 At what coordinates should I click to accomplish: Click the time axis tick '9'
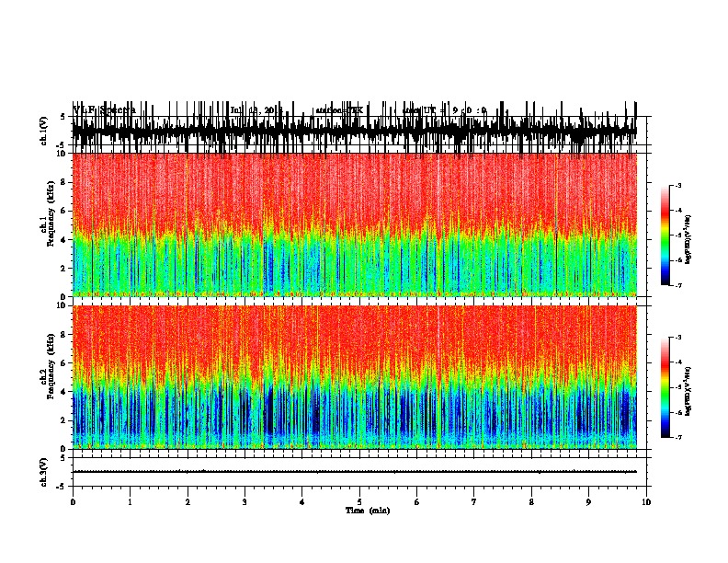click(x=588, y=502)
